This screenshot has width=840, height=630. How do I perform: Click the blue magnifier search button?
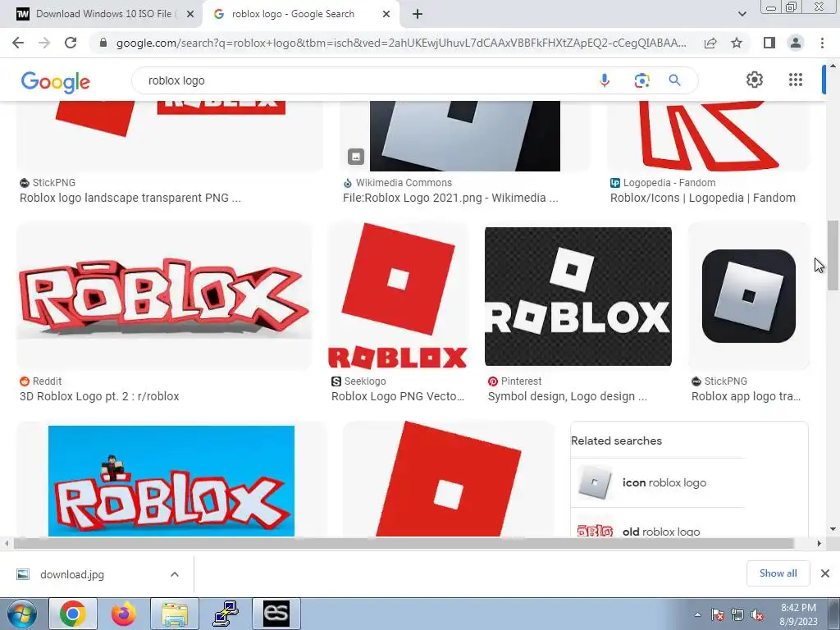tap(674, 80)
